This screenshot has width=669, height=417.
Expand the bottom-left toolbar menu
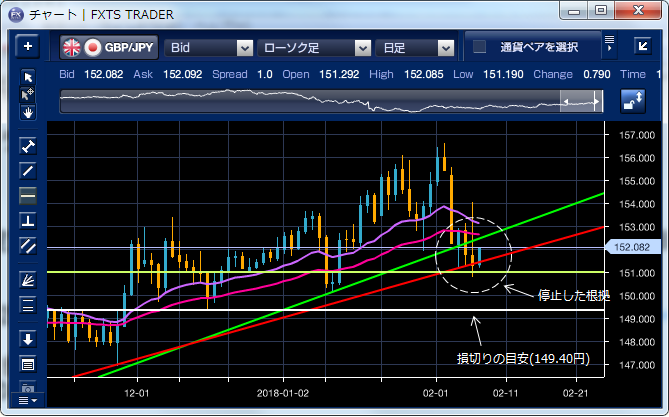coord(28,400)
